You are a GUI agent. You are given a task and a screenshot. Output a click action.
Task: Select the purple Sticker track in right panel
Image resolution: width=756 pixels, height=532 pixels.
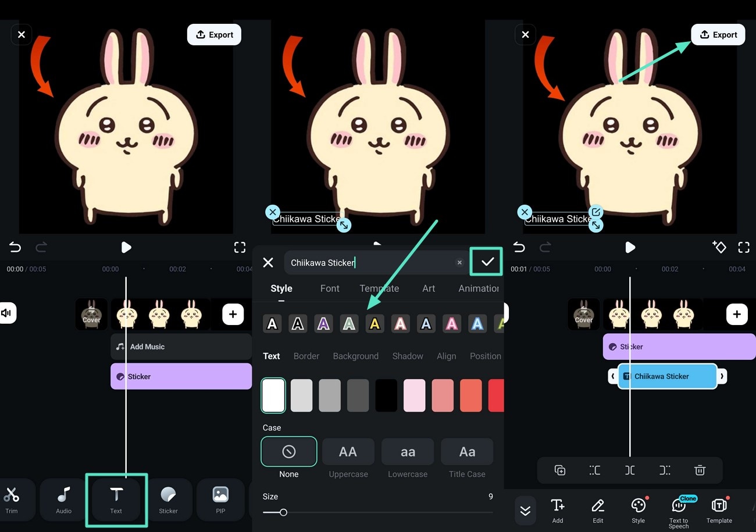coord(679,347)
